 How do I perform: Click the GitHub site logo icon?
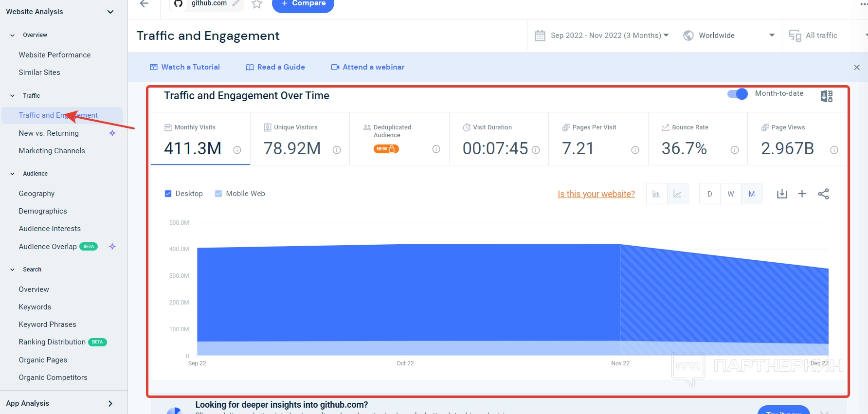point(178,4)
